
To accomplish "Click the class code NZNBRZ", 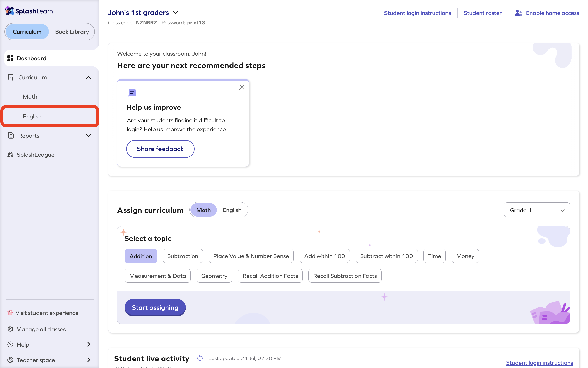I will (146, 23).
